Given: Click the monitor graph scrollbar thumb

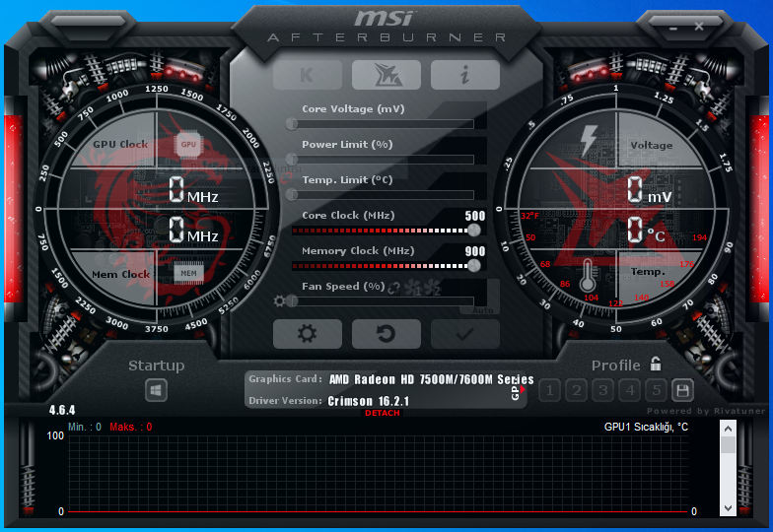Looking at the screenshot, I should 728,445.
